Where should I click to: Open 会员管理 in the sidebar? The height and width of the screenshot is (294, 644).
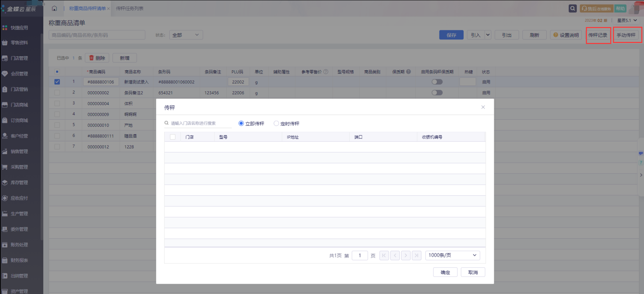(19, 74)
